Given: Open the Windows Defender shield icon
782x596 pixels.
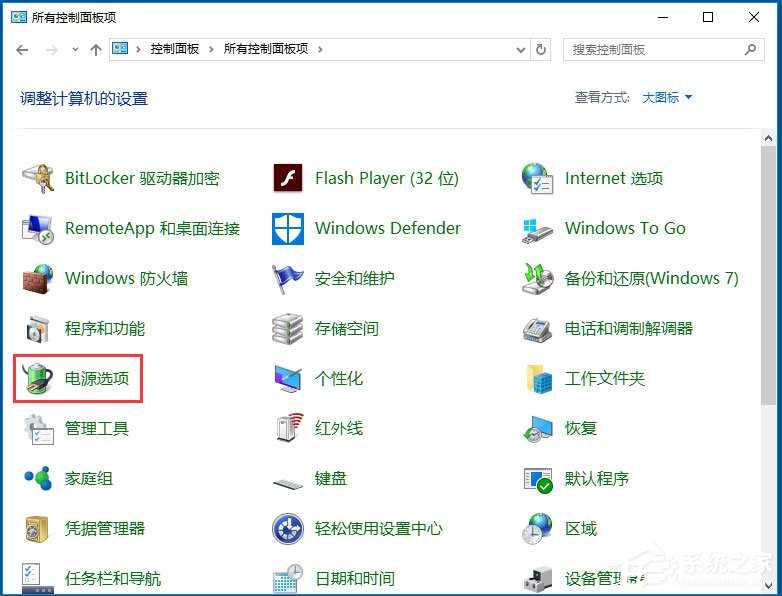Looking at the screenshot, I should click(x=288, y=228).
